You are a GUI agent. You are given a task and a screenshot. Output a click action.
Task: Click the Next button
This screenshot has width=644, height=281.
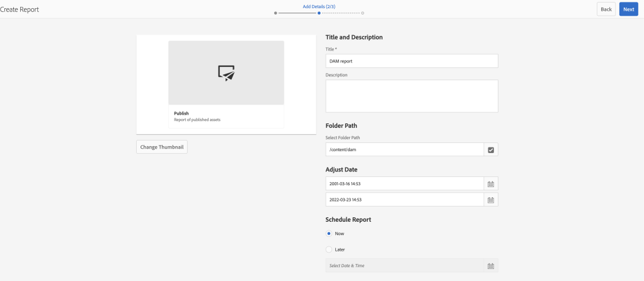tap(628, 9)
